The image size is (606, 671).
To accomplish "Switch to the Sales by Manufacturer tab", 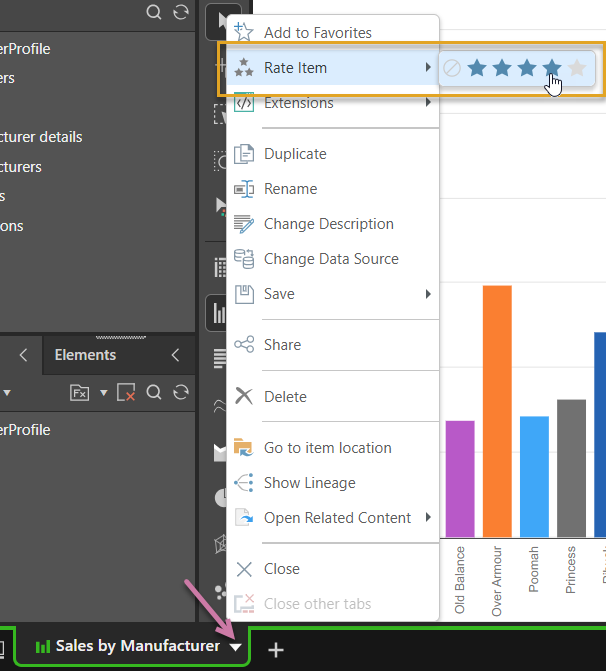I will click(128, 647).
